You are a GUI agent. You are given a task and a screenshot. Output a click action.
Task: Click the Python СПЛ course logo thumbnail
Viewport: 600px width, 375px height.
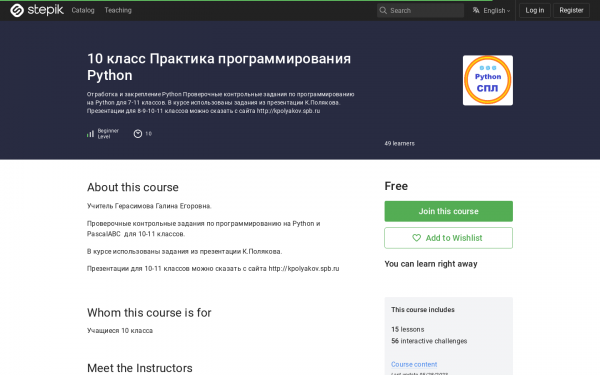click(x=488, y=80)
